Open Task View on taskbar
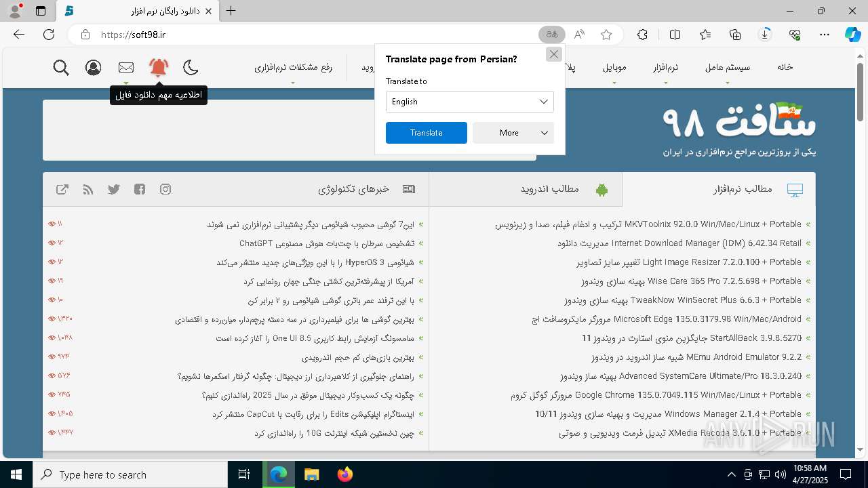This screenshot has width=868, height=488. 244,474
